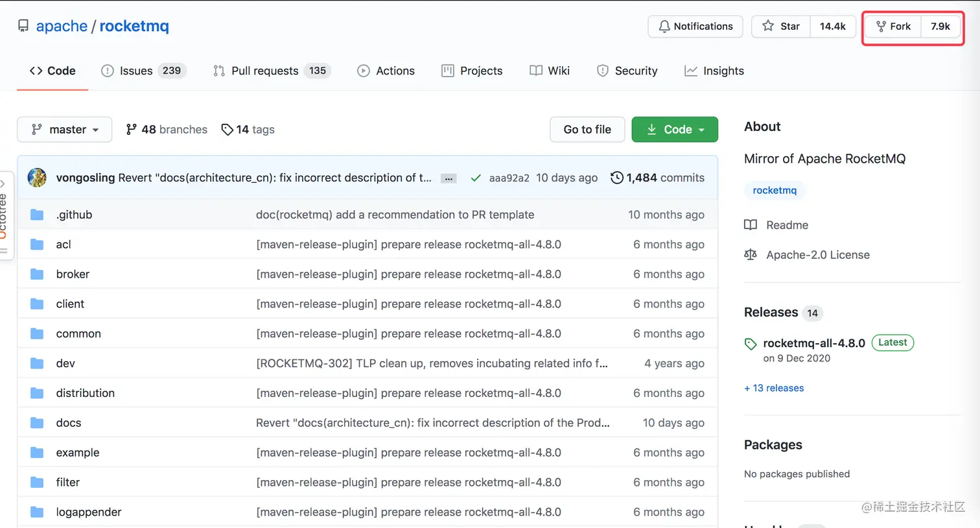The width and height of the screenshot is (980, 528).
Task: Click the example folder icon
Action: point(37,453)
